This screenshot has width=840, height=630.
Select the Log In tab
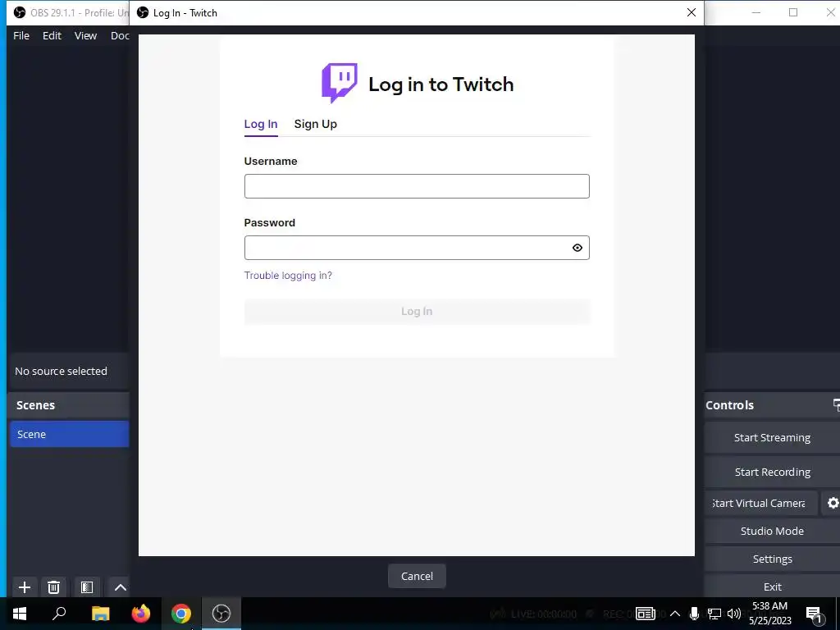[260, 124]
